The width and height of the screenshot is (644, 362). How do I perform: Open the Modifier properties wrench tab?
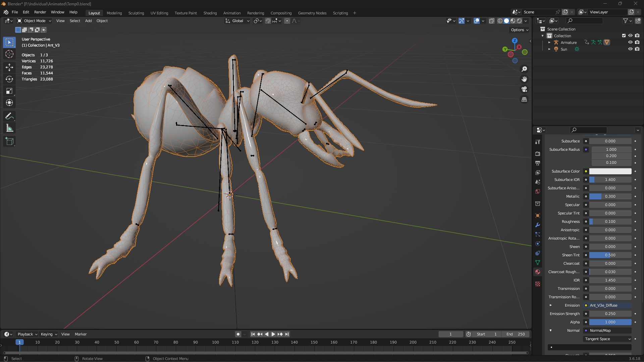click(x=538, y=225)
